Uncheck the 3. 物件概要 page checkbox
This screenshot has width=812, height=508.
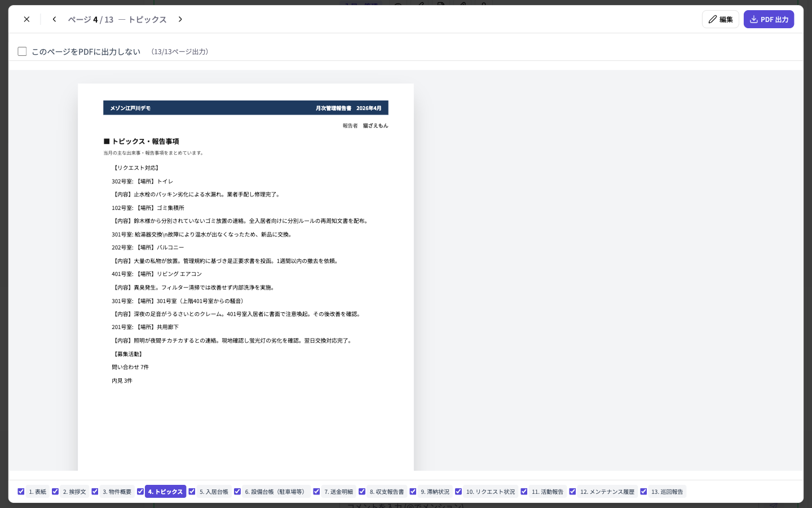[x=95, y=492]
